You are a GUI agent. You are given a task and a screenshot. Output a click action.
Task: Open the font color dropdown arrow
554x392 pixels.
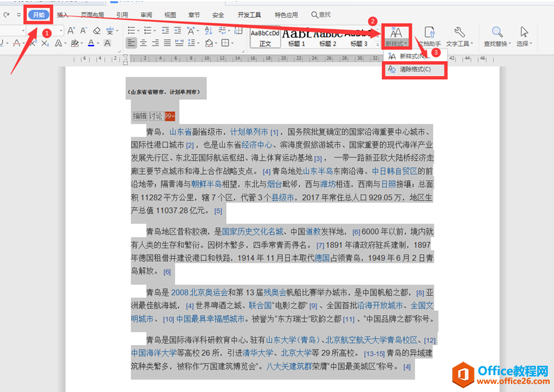(98, 44)
